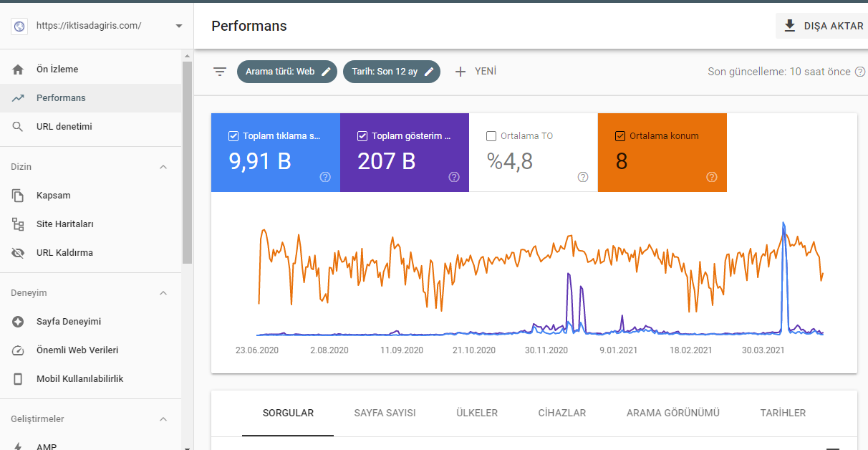Uncheck Toplam gösterim checkbox

362,136
